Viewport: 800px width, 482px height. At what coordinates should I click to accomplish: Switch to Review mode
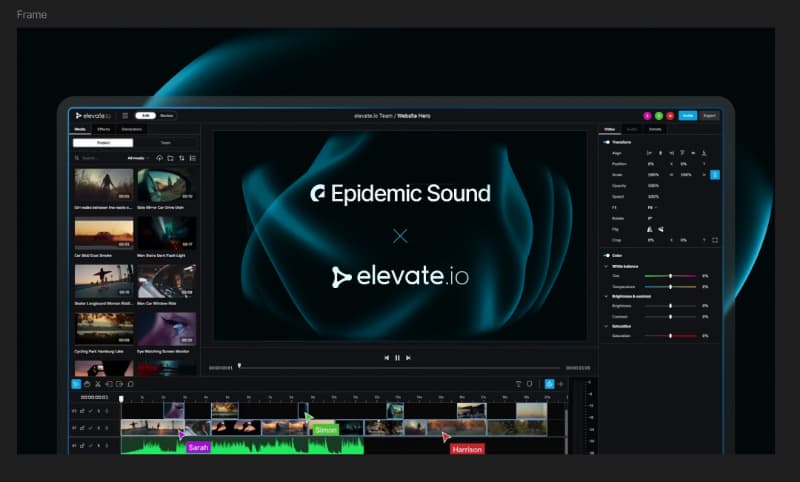coord(166,116)
